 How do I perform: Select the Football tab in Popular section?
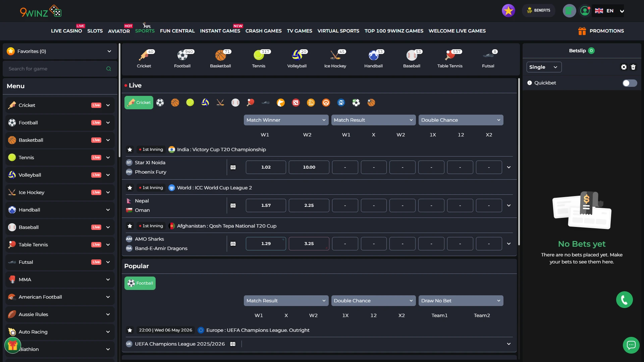point(140,283)
